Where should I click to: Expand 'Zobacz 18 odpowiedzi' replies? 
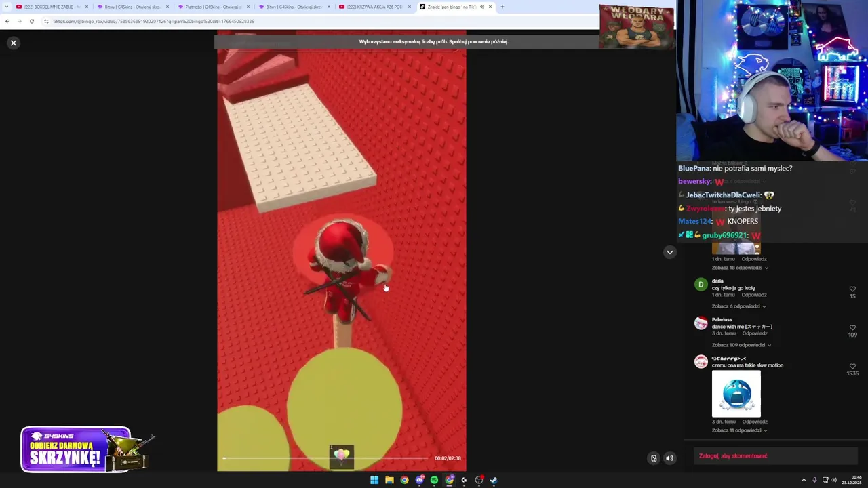[x=740, y=268]
